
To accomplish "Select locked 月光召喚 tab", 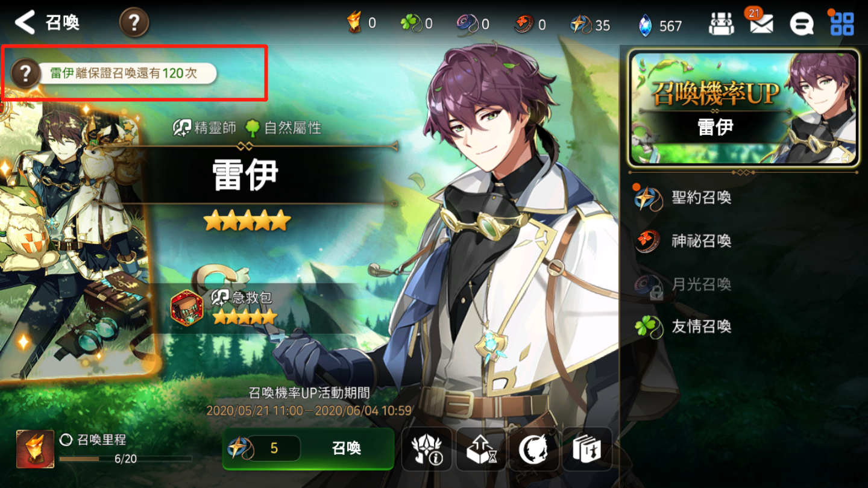I will (x=684, y=284).
